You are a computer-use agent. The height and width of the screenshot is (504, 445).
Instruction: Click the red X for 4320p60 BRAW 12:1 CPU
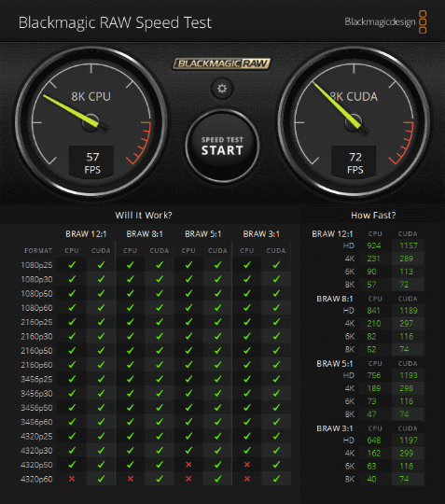pos(72,479)
